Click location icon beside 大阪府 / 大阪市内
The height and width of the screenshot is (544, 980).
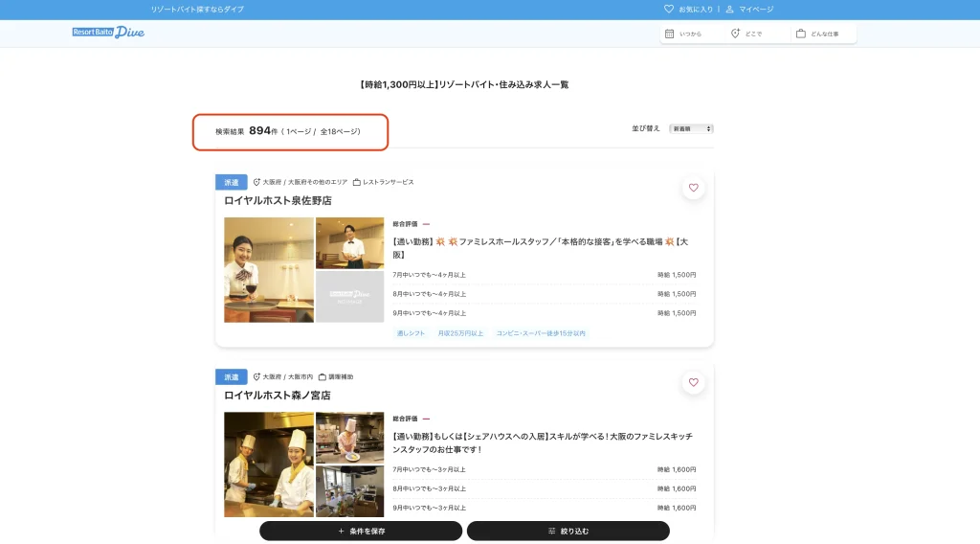[x=256, y=377]
